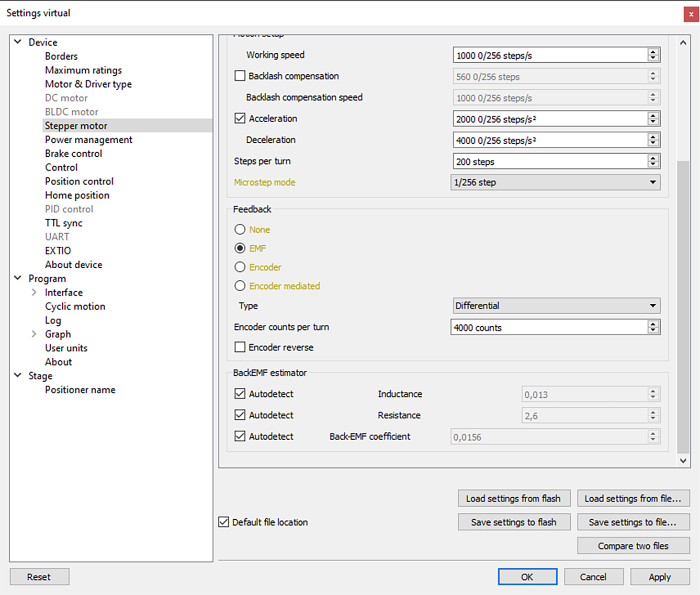This screenshot has height=595, width=700.
Task: Select the Encoder feedback radio button
Action: pos(240,267)
